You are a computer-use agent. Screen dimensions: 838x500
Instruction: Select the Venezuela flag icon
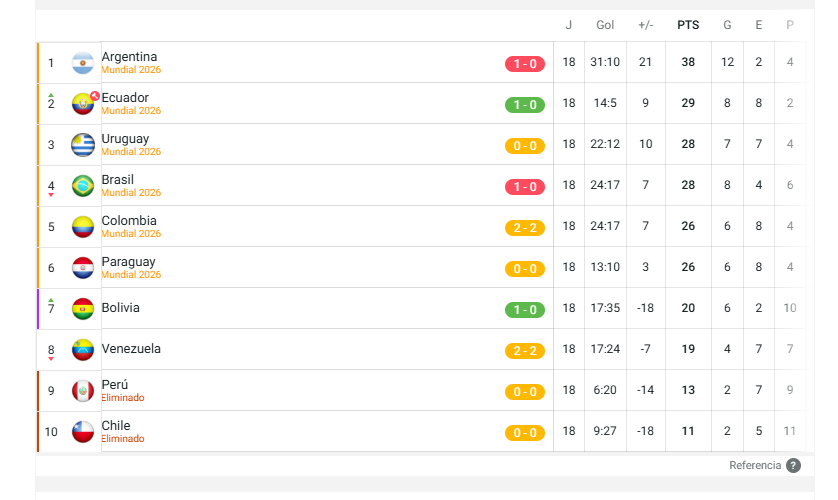coord(83,350)
